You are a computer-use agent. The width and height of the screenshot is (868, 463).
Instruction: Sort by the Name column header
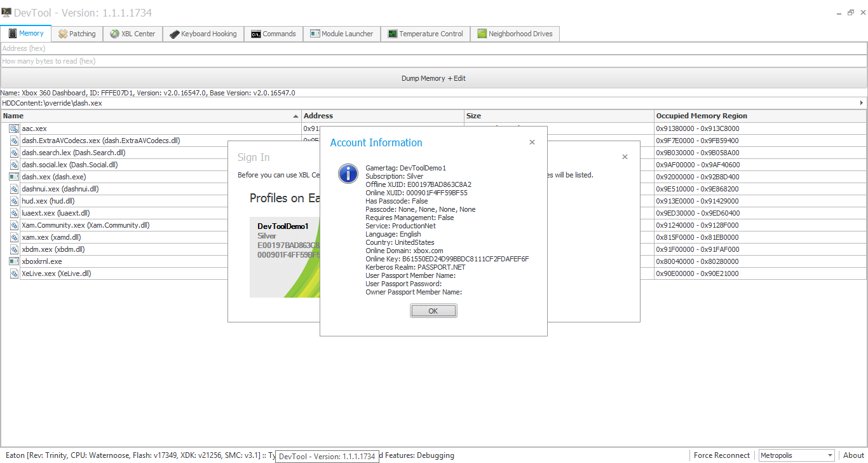point(151,116)
